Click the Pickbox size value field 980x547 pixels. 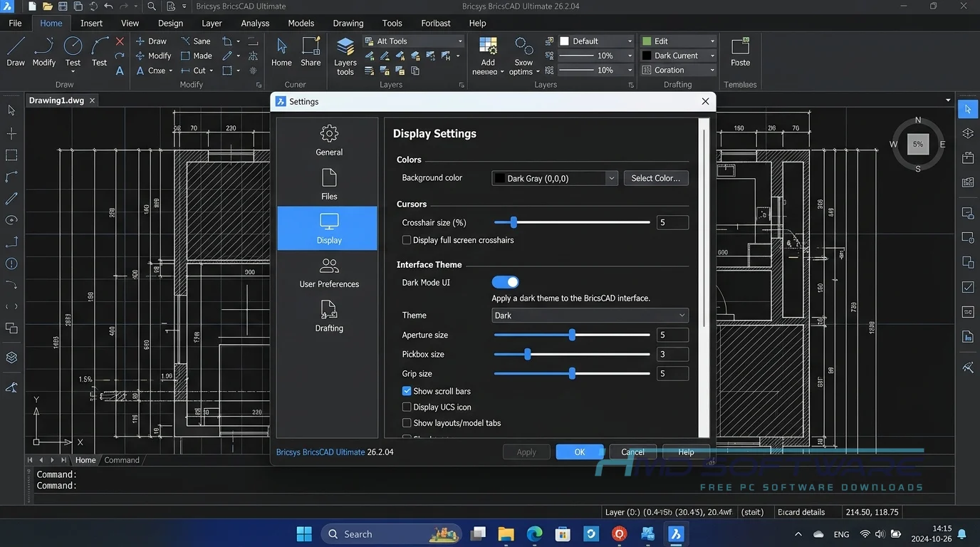tap(672, 354)
